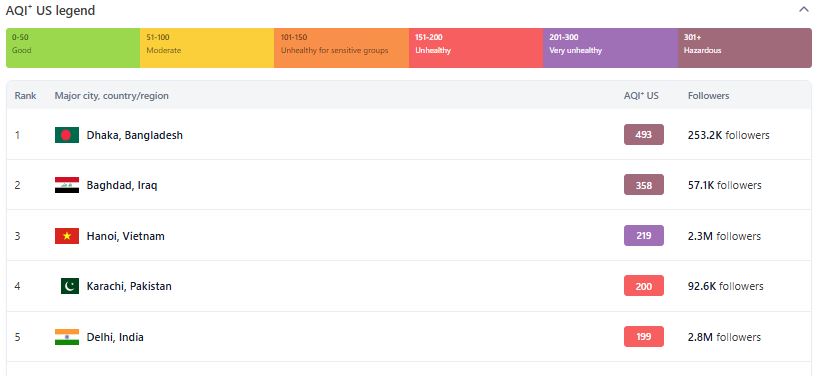Click the Pakistan flag icon
This screenshot has width=818, height=376.
click(70, 286)
